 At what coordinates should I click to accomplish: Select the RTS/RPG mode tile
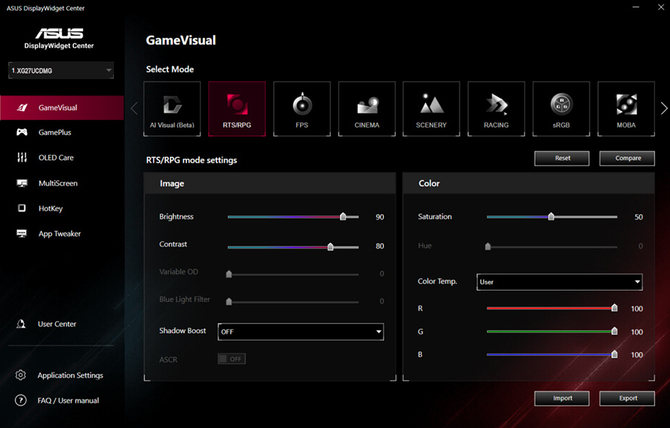point(237,109)
